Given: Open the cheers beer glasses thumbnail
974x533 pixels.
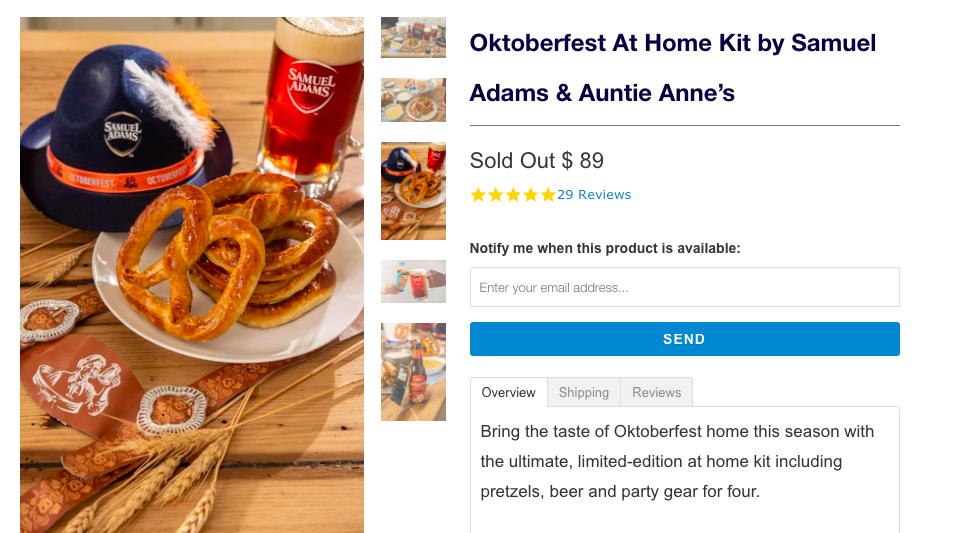Looking at the screenshot, I should coord(413,281).
